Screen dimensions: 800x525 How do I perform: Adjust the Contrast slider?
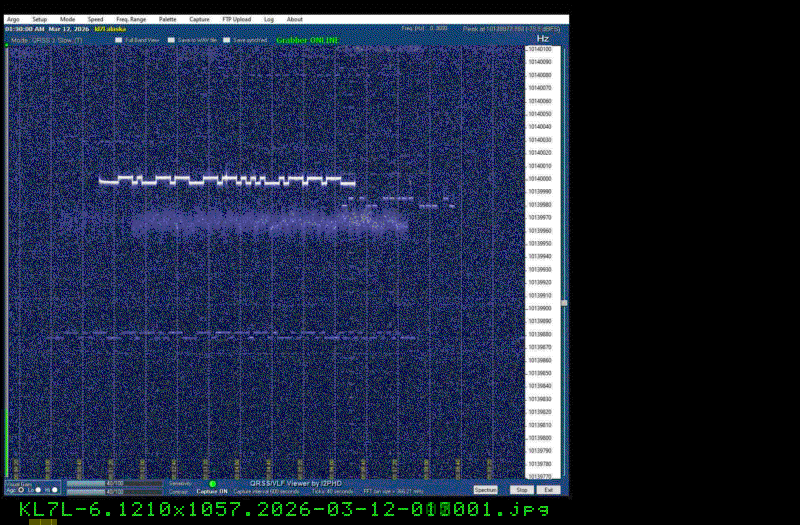pyautogui.click(x=113, y=491)
